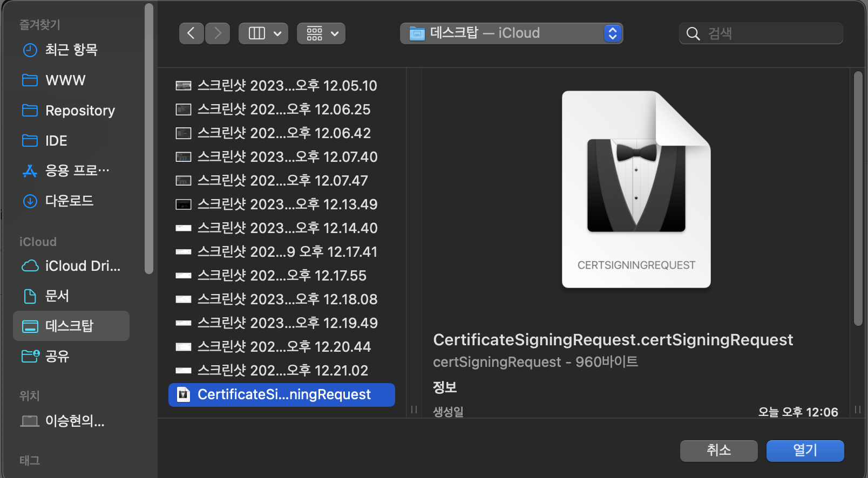This screenshot has width=868, height=478.
Task: Click the magnifying glass search icon
Action: point(693,34)
